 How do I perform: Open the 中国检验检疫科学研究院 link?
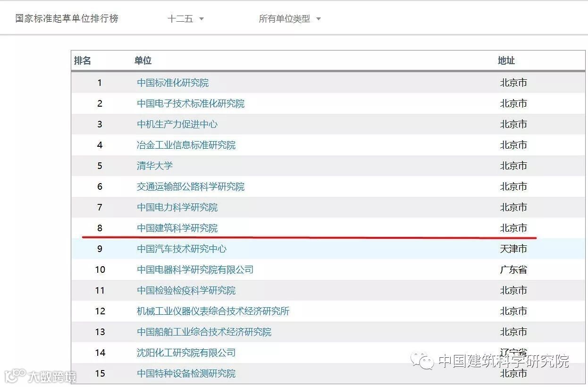(186, 290)
